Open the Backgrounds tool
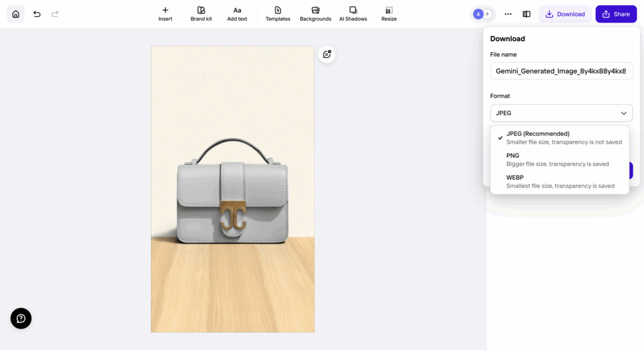The height and width of the screenshot is (350, 644). pos(315,14)
